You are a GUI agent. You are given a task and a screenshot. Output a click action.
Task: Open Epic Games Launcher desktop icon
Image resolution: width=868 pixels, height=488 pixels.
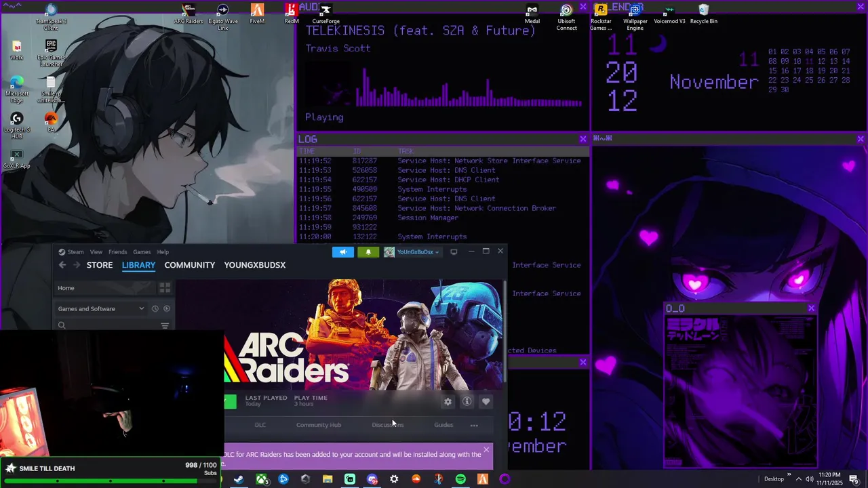click(51, 53)
